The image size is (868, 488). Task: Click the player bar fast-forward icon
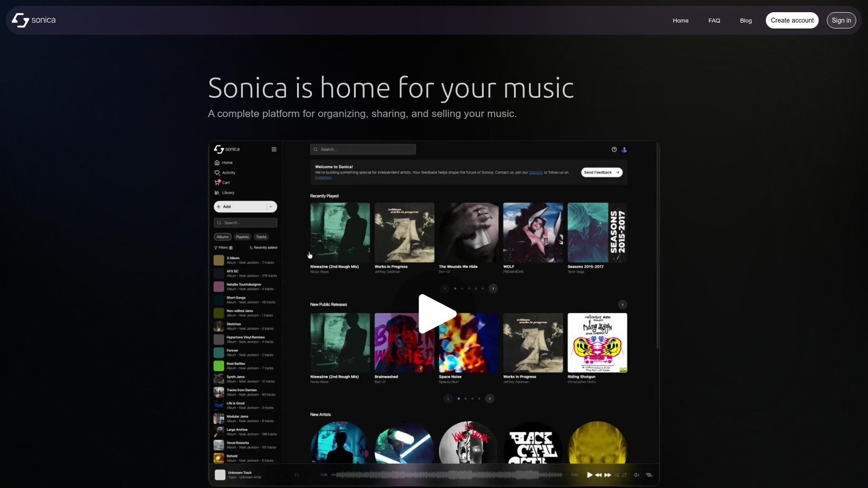(608, 475)
